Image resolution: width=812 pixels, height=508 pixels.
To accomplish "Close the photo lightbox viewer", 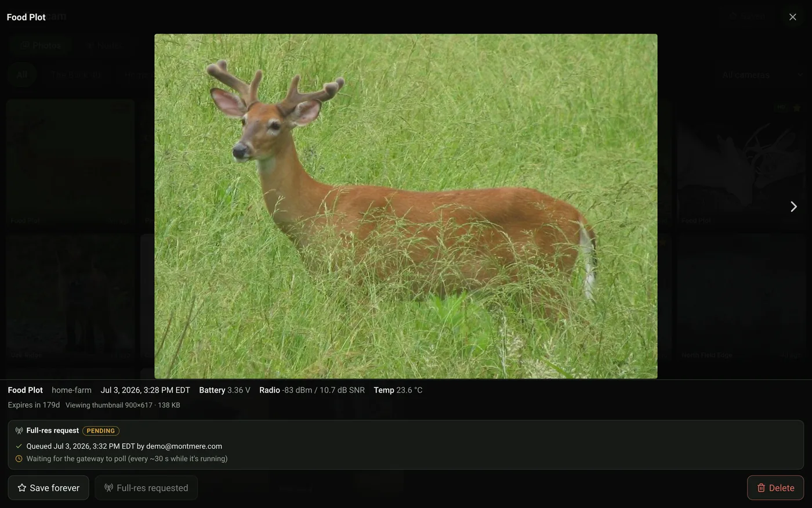I will (x=793, y=17).
